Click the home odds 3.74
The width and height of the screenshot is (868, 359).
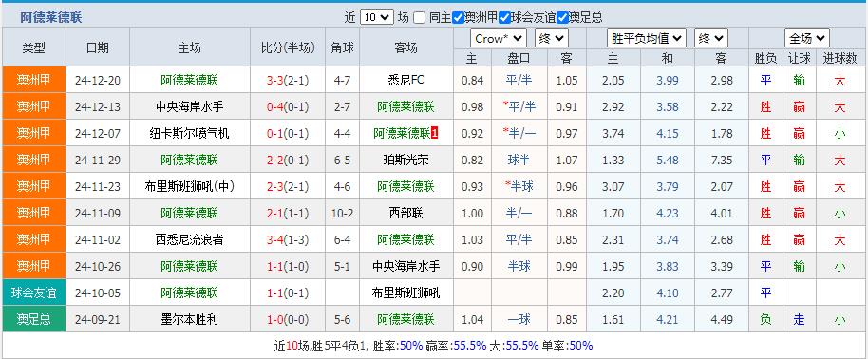click(613, 133)
